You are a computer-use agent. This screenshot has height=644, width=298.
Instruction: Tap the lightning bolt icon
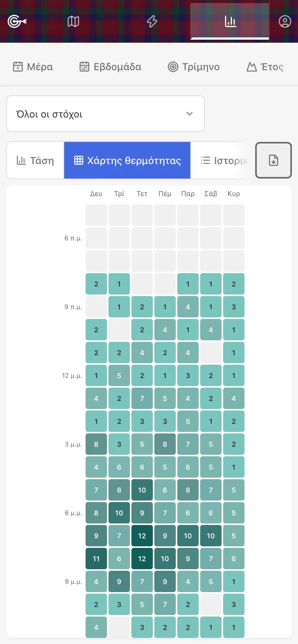[152, 21]
